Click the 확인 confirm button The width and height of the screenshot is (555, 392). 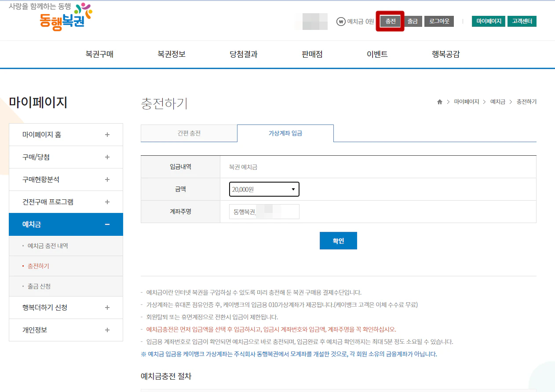point(338,240)
